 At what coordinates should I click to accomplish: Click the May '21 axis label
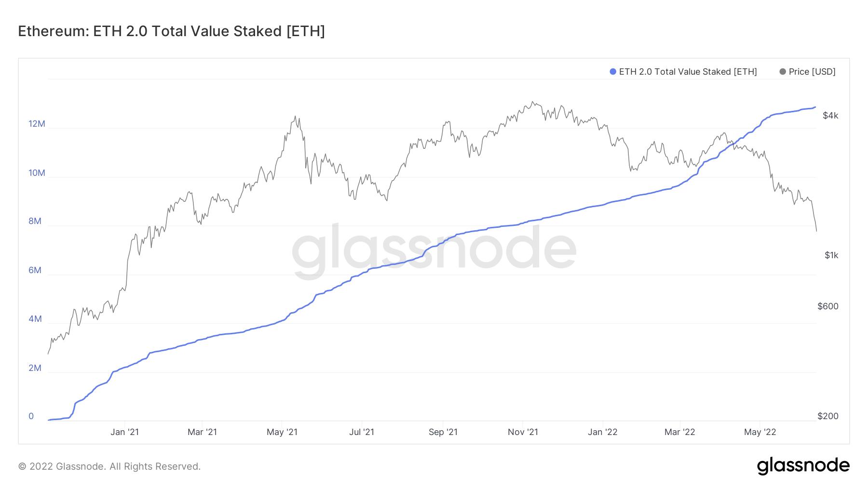click(x=282, y=432)
